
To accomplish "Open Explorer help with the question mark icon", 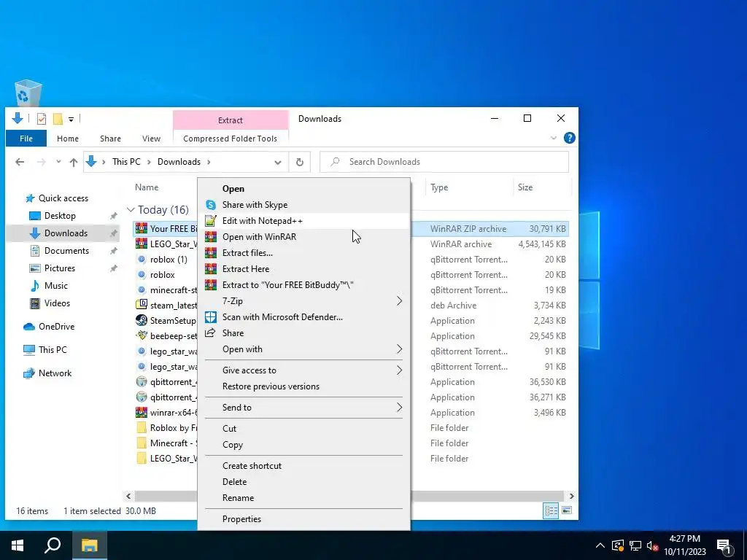I will point(569,138).
